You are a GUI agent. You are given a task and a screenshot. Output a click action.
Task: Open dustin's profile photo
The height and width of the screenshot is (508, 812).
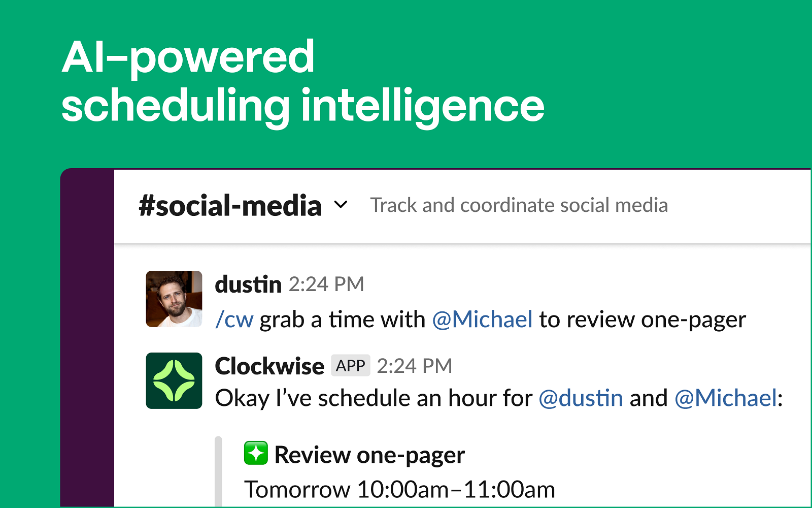(x=174, y=299)
